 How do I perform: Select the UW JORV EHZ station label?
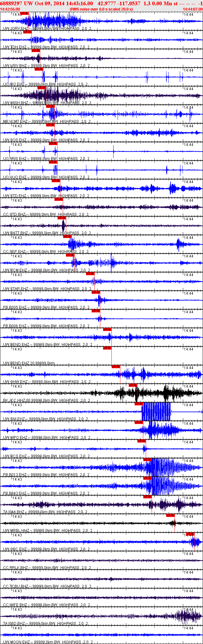pyautogui.click(x=48, y=29)
